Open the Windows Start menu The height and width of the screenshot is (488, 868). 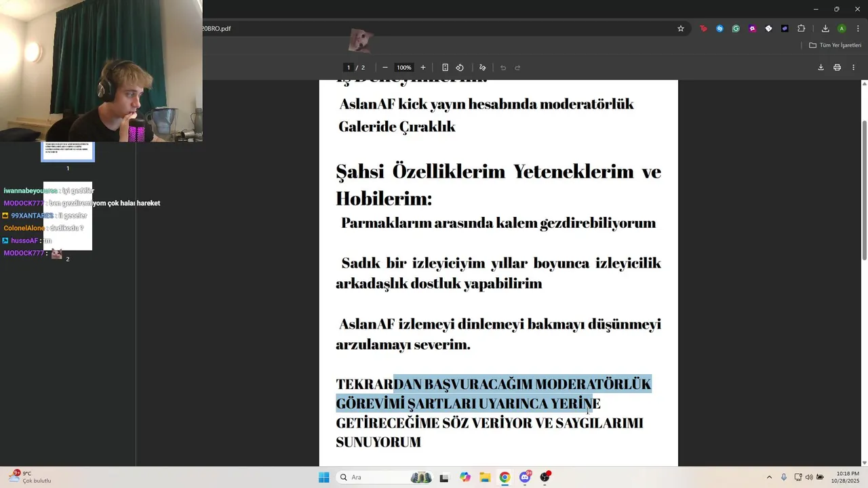pyautogui.click(x=323, y=477)
